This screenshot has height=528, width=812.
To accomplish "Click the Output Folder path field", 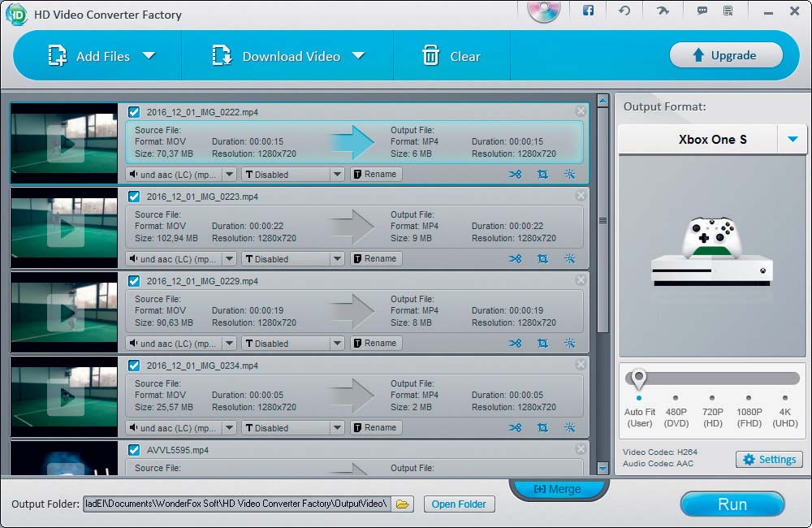I will [x=236, y=504].
